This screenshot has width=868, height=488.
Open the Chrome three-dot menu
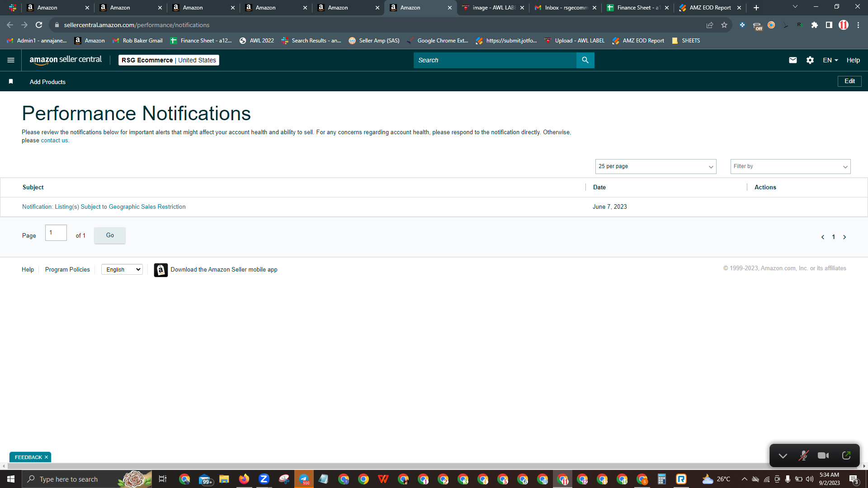coord(858,25)
